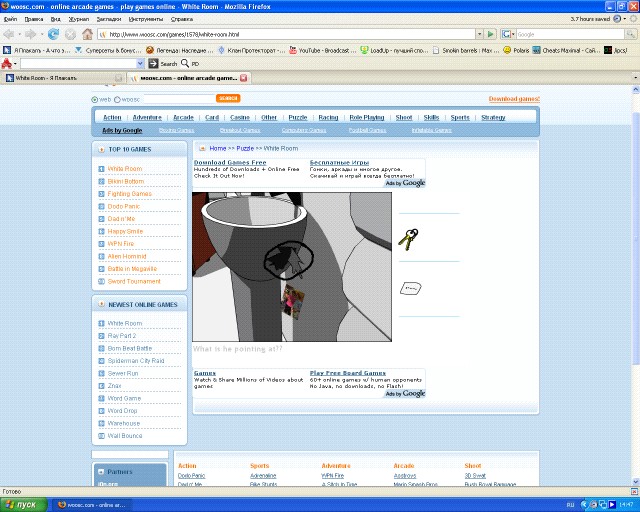Image resolution: width=640 pixels, height=512 pixels.
Task: Open the LoadUp bookmark
Action: [394, 51]
